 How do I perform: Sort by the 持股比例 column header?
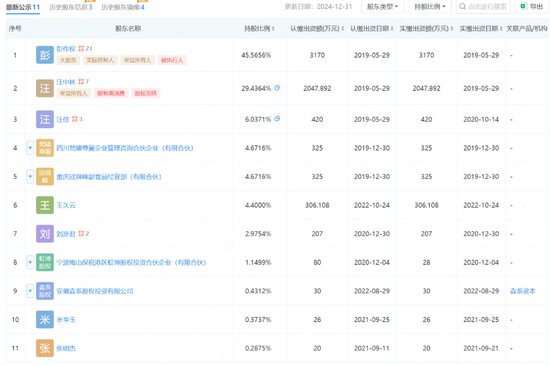click(x=259, y=28)
